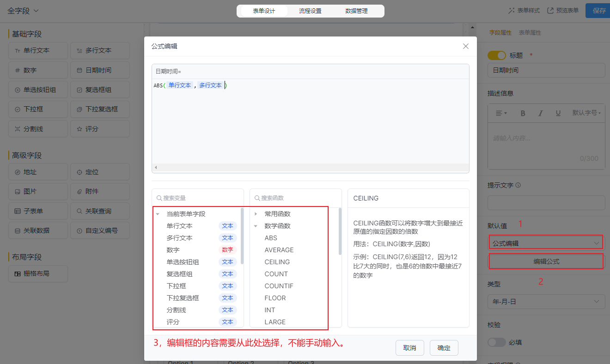The image size is (610, 364).
Task: Click the 下拉复选框 field icon in left palette
Action: pos(79,109)
